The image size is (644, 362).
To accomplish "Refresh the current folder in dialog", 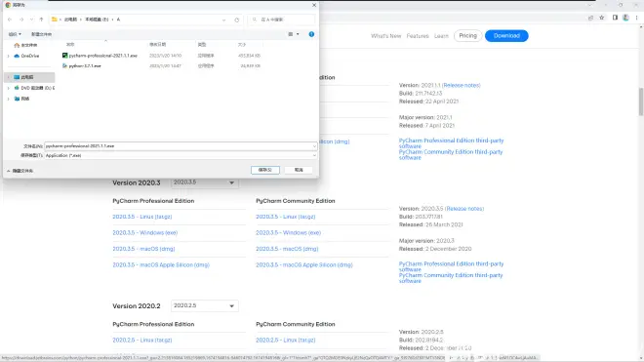I will (236, 20).
